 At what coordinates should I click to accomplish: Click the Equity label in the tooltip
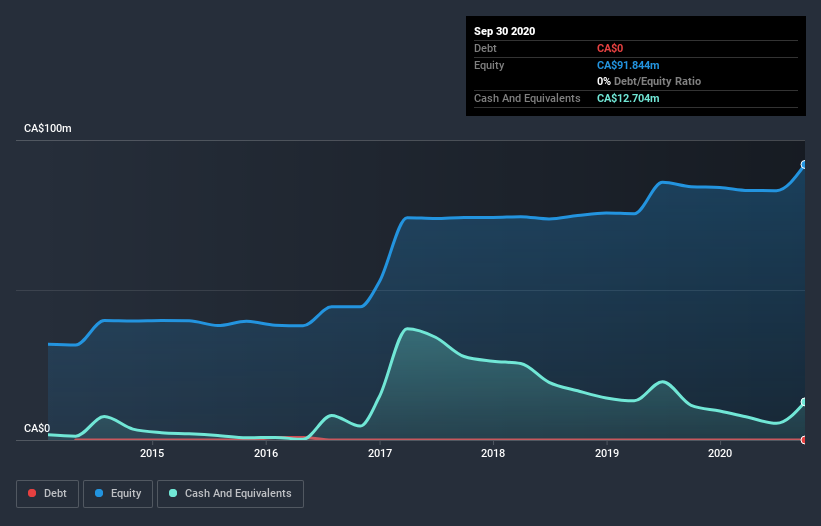tap(489, 65)
